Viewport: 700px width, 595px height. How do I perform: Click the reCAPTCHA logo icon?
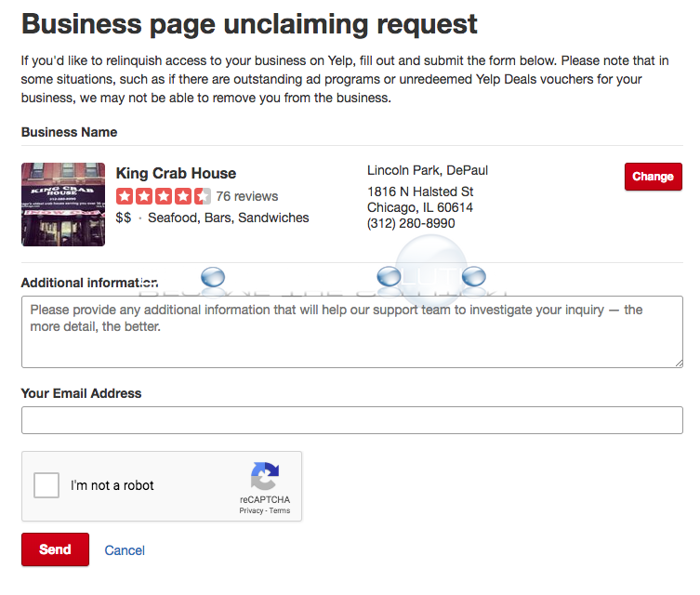coord(265,476)
